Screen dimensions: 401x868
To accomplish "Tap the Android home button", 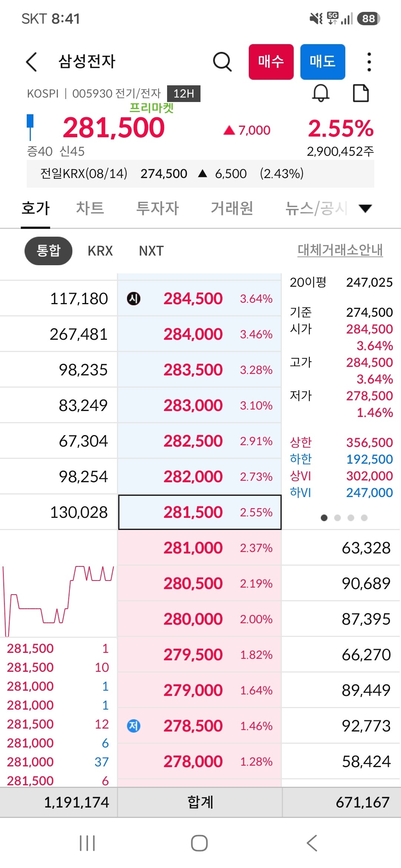I will tap(199, 843).
